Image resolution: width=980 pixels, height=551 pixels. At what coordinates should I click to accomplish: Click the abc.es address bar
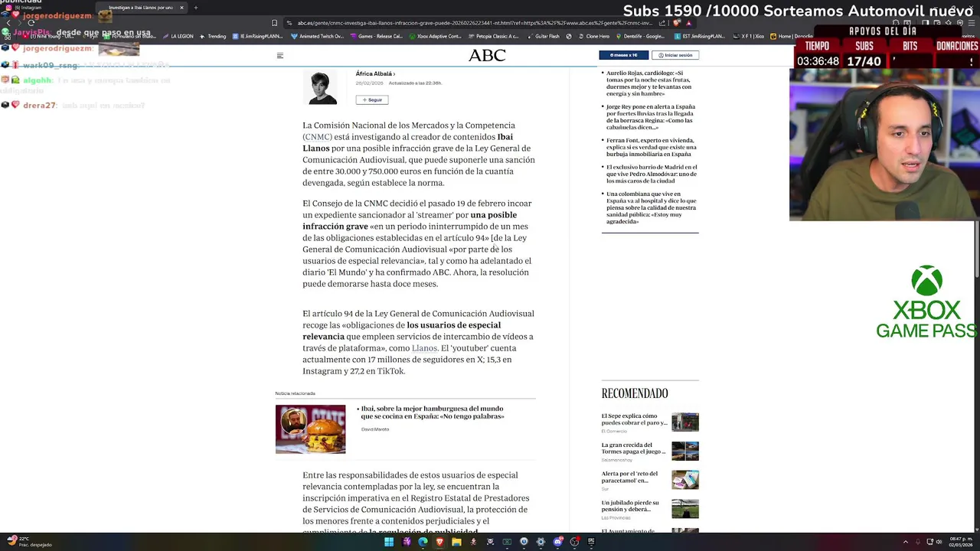pos(475,23)
